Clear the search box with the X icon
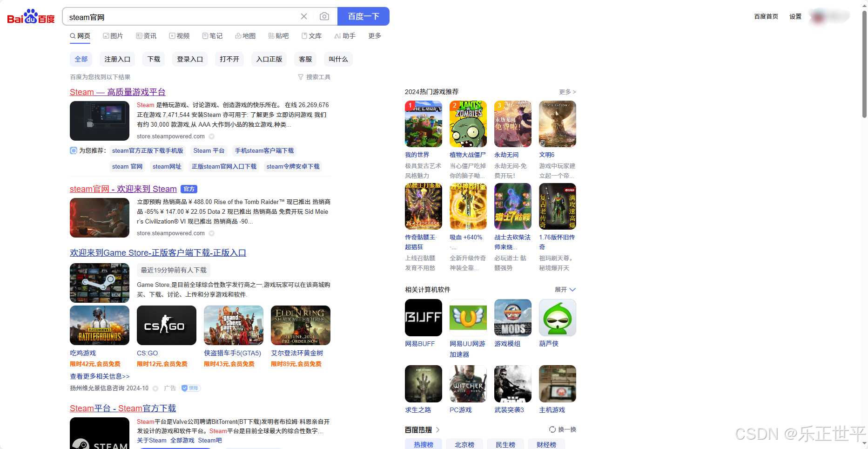 [x=304, y=16]
